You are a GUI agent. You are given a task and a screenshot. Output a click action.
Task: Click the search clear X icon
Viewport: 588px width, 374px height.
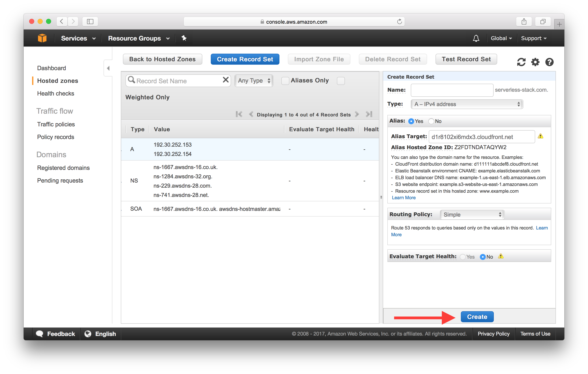point(226,81)
